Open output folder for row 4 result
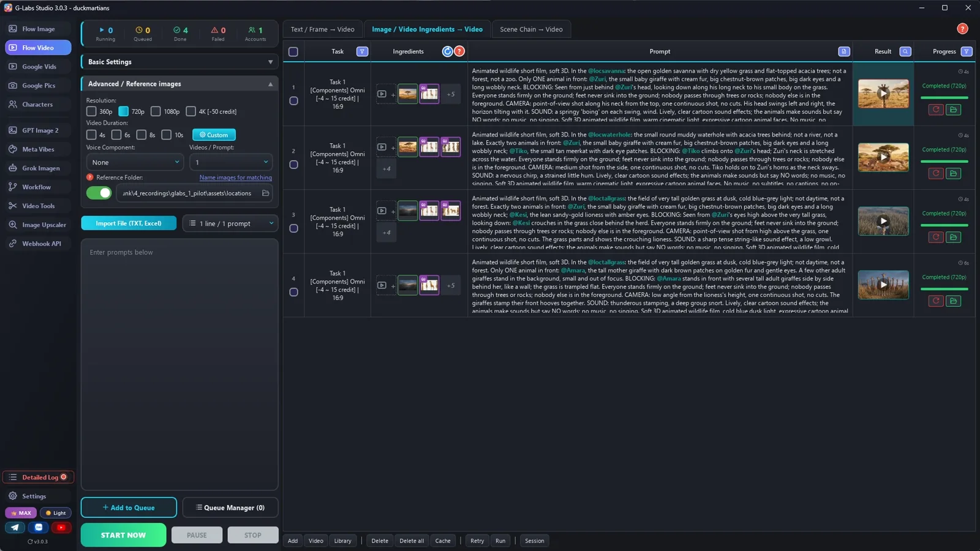Viewport: 980px width, 551px height. 953,301
